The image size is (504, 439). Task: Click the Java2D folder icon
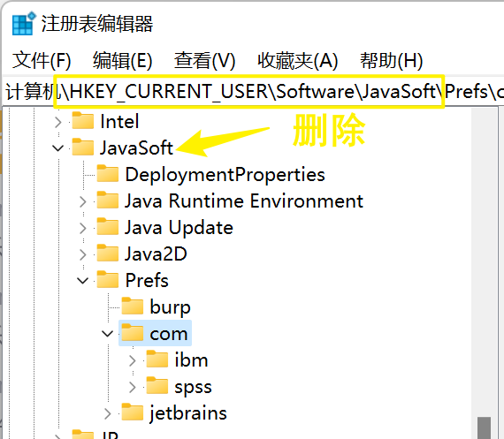pyautogui.click(x=107, y=253)
